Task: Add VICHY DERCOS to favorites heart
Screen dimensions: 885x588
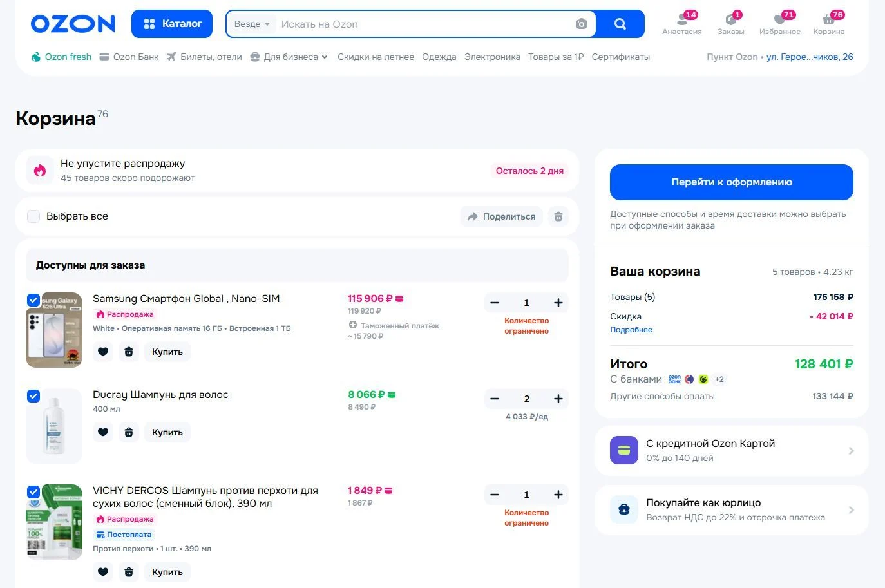Action: point(103,572)
